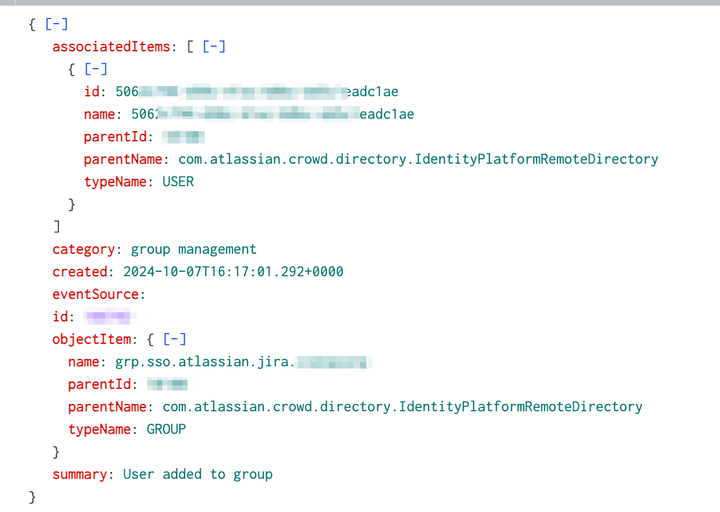Screen dimensions: 720x512
Task: Select the typeName key above GROUP value
Action: [x=100, y=429]
